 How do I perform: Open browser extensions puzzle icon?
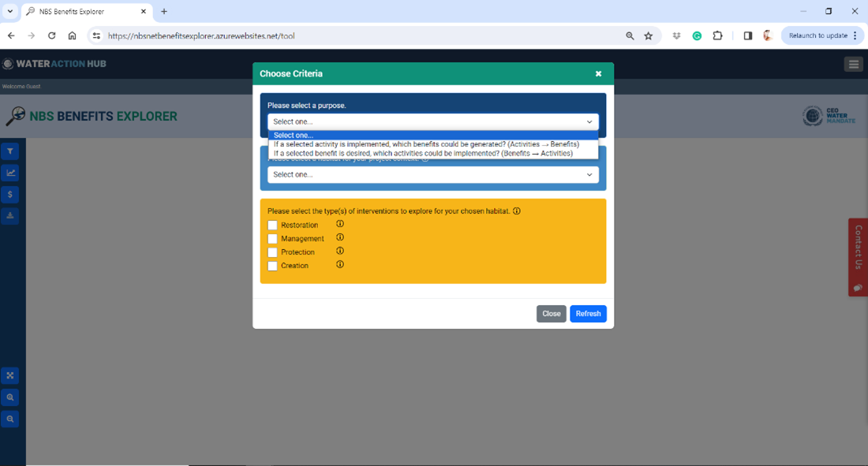click(x=717, y=35)
